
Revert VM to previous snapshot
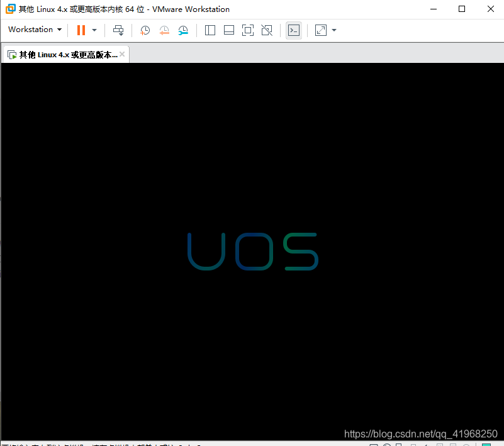[164, 31]
